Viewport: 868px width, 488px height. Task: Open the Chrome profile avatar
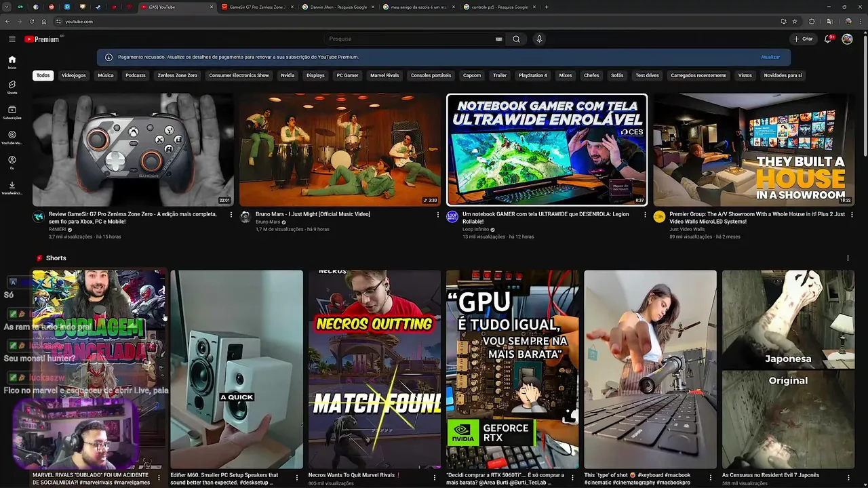pyautogui.click(x=848, y=22)
